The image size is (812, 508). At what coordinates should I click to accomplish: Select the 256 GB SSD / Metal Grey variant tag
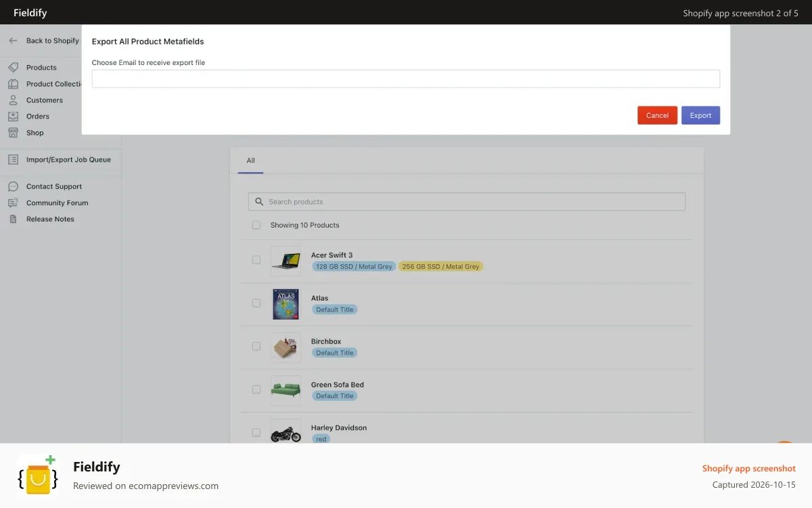(x=441, y=267)
